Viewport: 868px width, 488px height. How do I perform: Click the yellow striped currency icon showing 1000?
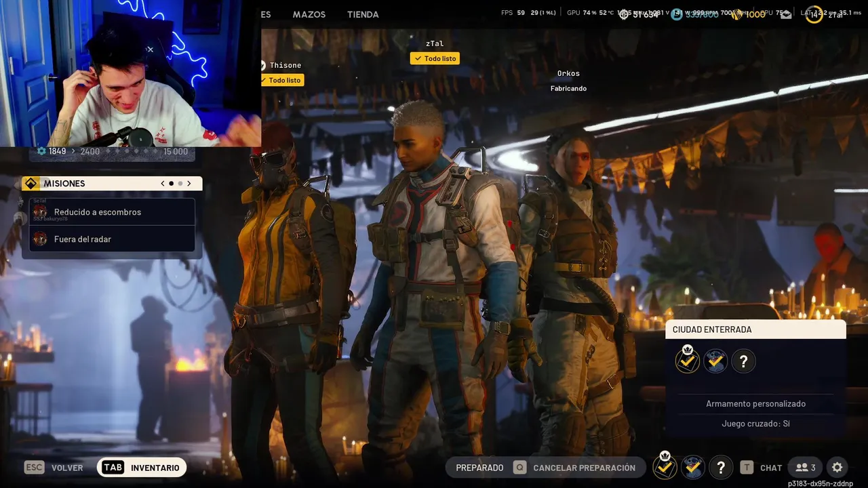[x=736, y=14]
